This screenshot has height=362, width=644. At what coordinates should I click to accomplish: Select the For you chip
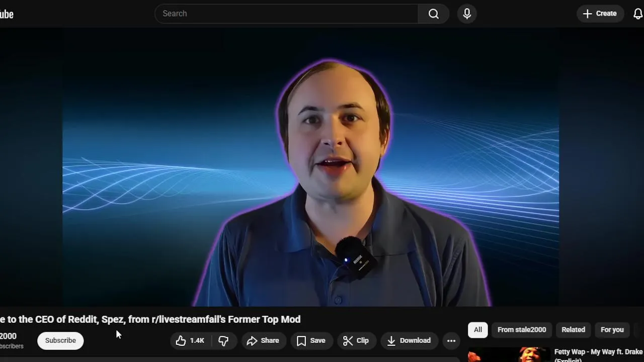pyautogui.click(x=612, y=330)
